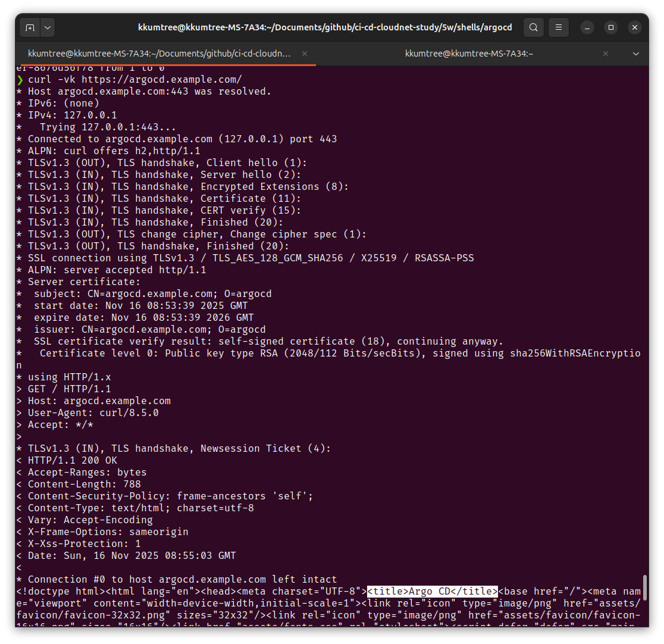Screen dimensions: 664x644
Task: Click the 'HTTP/1.1 200 OK' line
Action: 67,461
